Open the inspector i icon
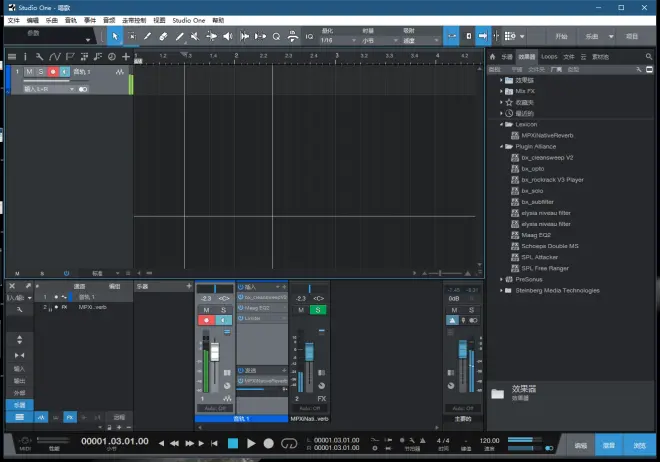 click(x=25, y=57)
